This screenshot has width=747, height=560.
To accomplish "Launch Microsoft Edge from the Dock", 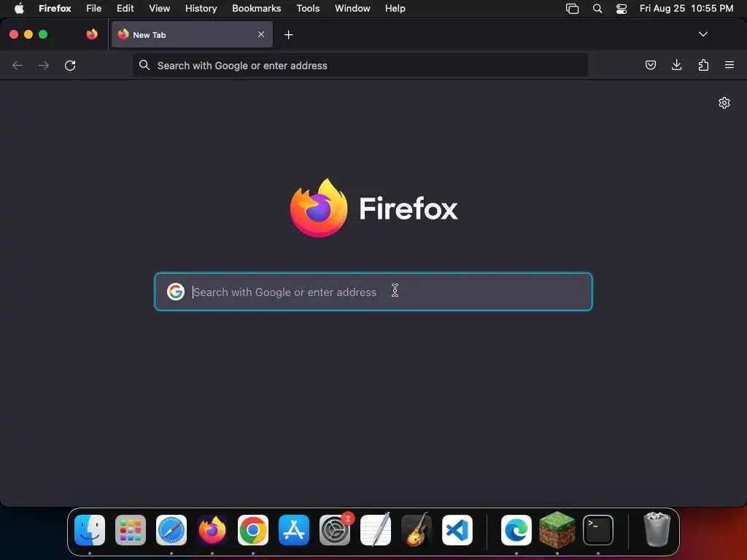I will [x=516, y=530].
